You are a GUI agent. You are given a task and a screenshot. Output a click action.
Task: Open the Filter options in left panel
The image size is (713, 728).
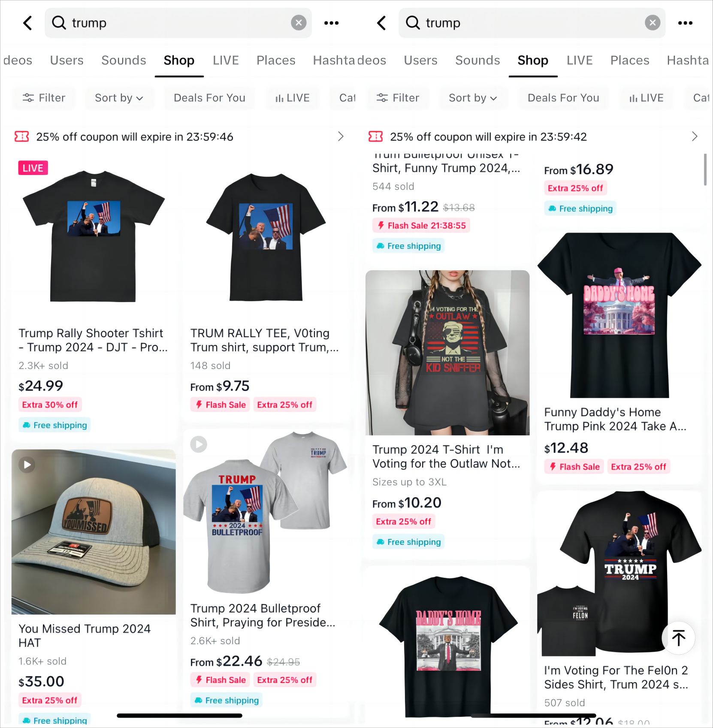44,98
